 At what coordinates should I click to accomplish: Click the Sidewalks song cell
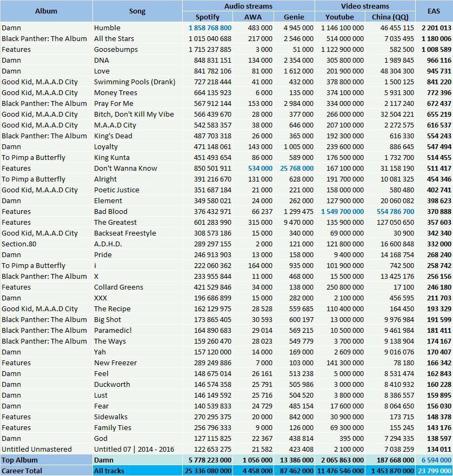point(137,417)
